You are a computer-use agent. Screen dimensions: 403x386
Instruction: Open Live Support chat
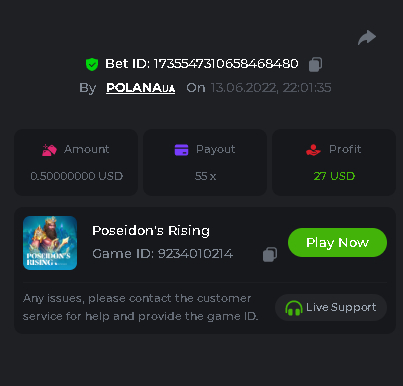point(331,307)
